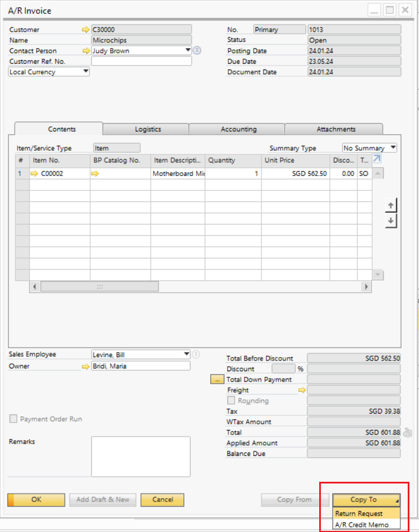Viewport: 419px width, 532px height.
Task: Click the horizontal scrollbar thumb of the table
Action: (99, 287)
